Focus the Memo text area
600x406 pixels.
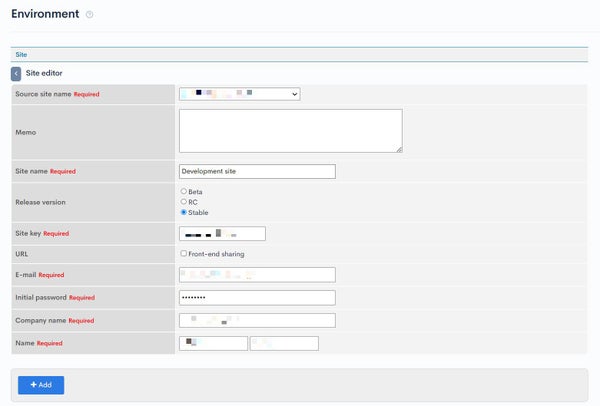pos(291,131)
